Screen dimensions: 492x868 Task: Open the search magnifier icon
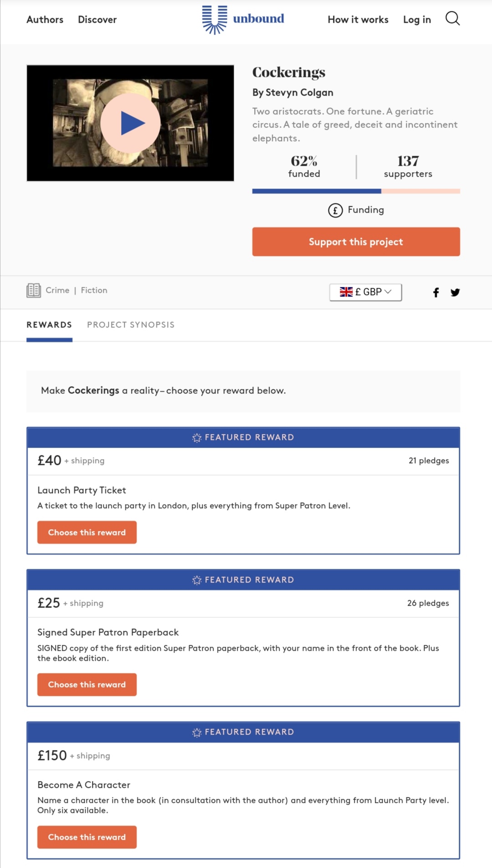(452, 19)
